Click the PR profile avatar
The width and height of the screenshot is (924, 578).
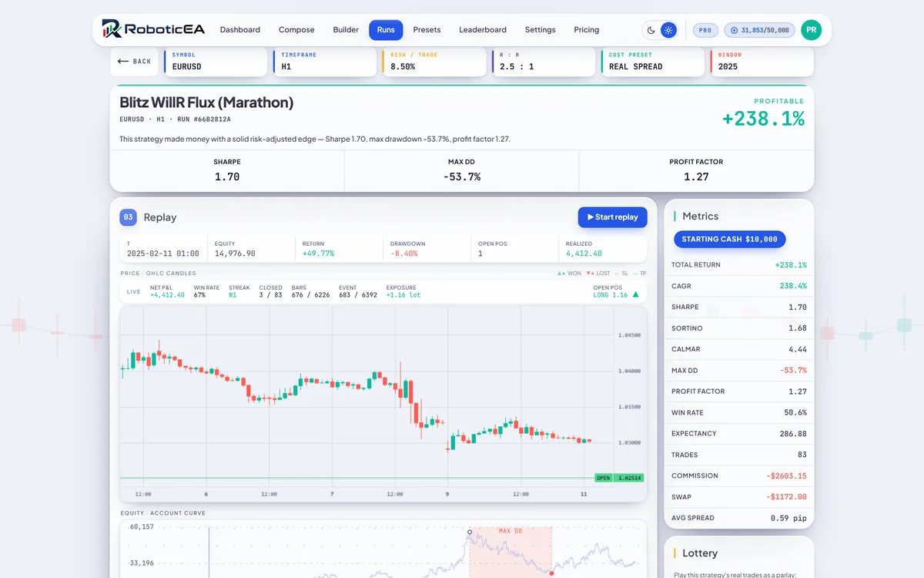(811, 30)
